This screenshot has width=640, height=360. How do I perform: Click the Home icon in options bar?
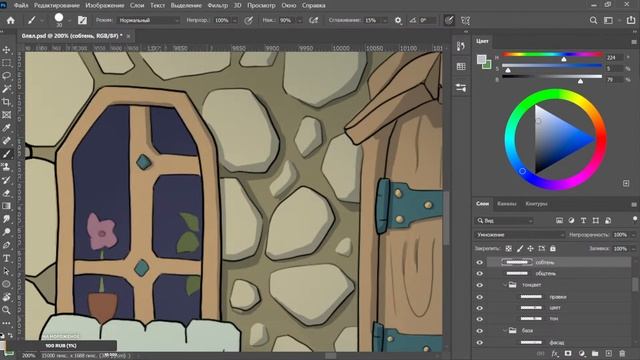[11, 20]
